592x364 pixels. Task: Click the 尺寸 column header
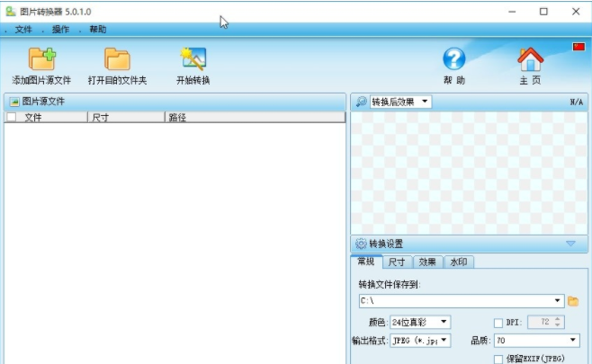127,118
